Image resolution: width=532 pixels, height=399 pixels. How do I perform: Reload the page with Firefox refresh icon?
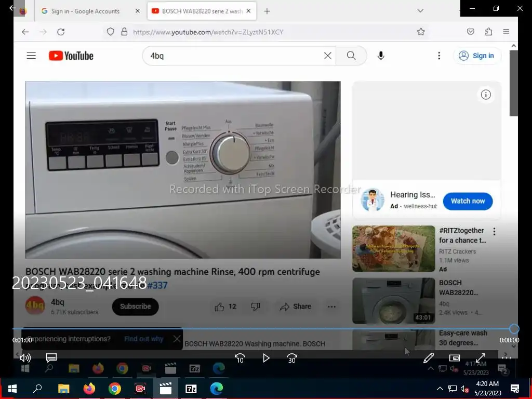[x=61, y=32]
